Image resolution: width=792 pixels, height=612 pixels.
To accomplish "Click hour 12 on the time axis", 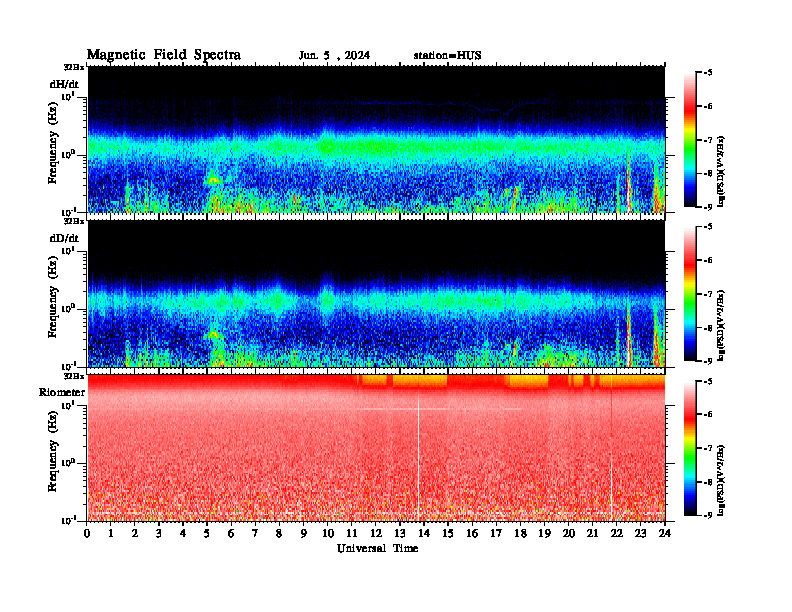I will click(376, 533).
